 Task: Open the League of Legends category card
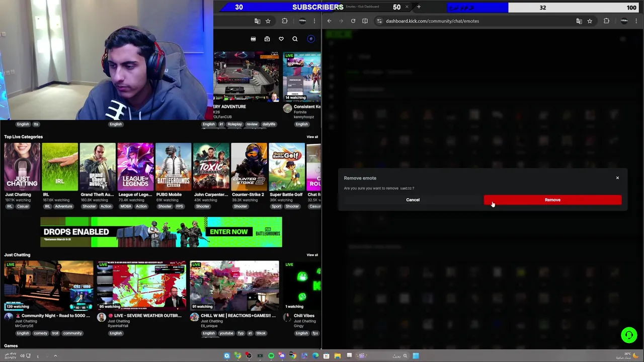pyautogui.click(x=135, y=167)
